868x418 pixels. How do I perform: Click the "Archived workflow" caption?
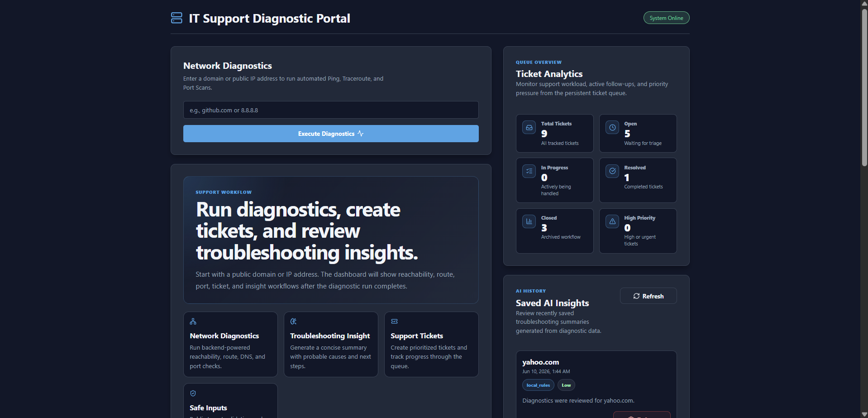coord(561,237)
